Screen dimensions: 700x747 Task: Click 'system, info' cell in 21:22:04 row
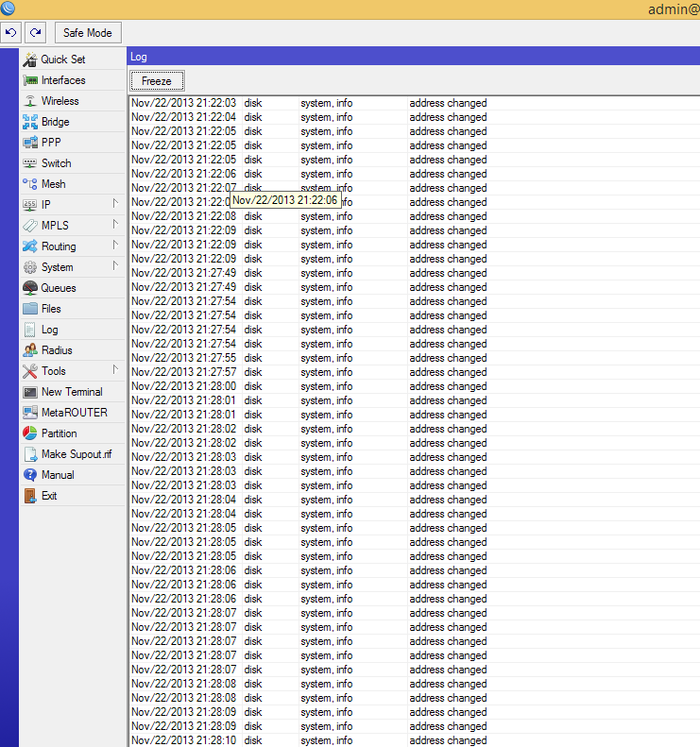(327, 117)
